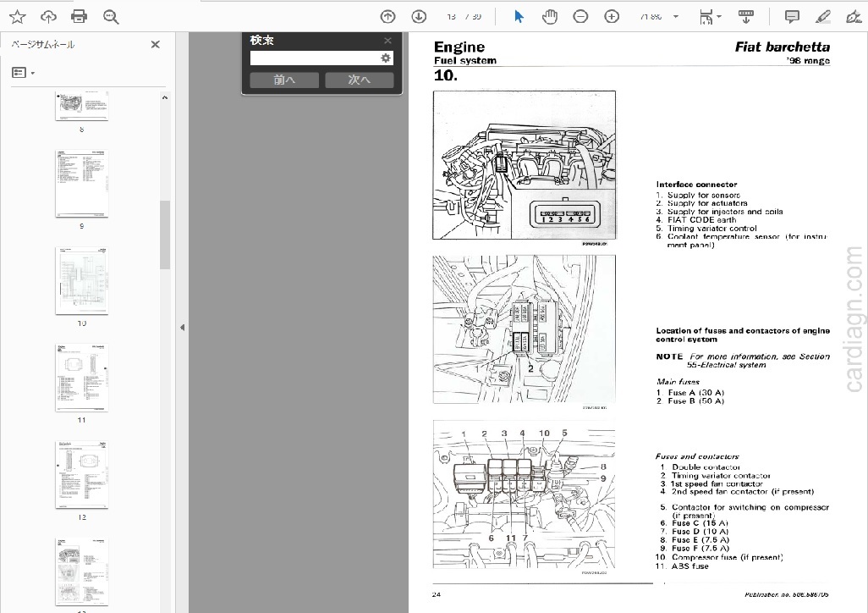868x613 pixels.
Task: Add a comment with speech bubble icon
Action: pyautogui.click(x=792, y=17)
